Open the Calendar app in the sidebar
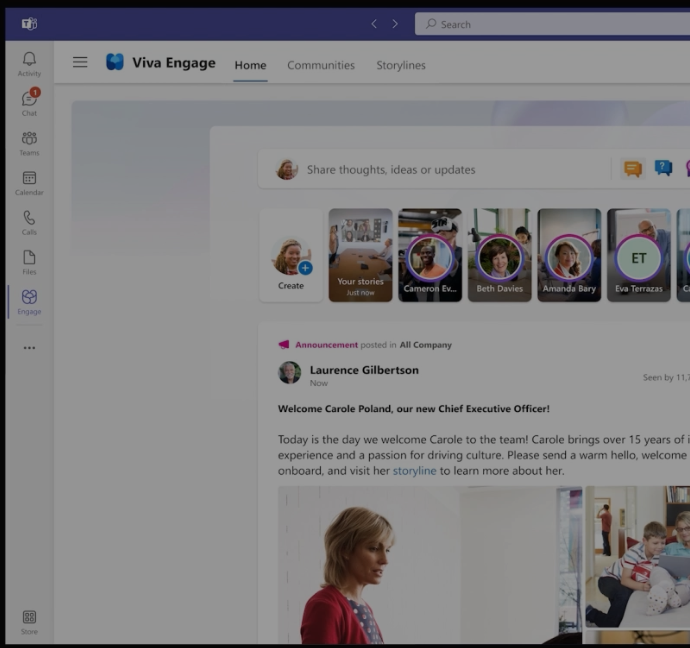This screenshot has height=648, width=690. click(29, 183)
